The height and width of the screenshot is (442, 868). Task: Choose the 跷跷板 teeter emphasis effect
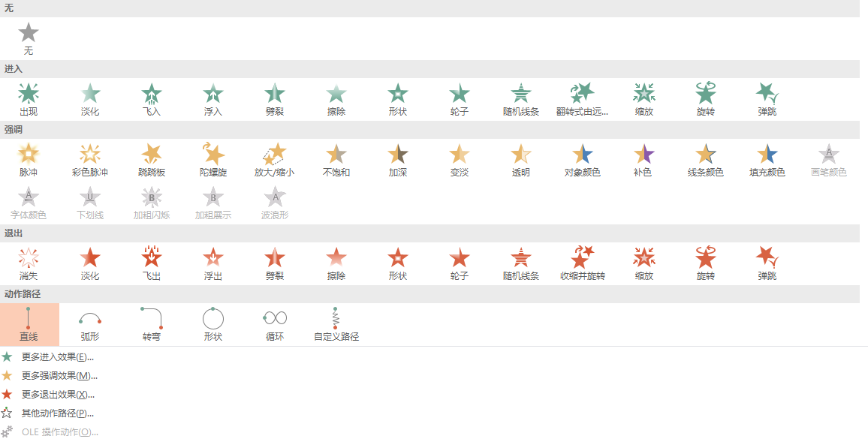point(152,161)
